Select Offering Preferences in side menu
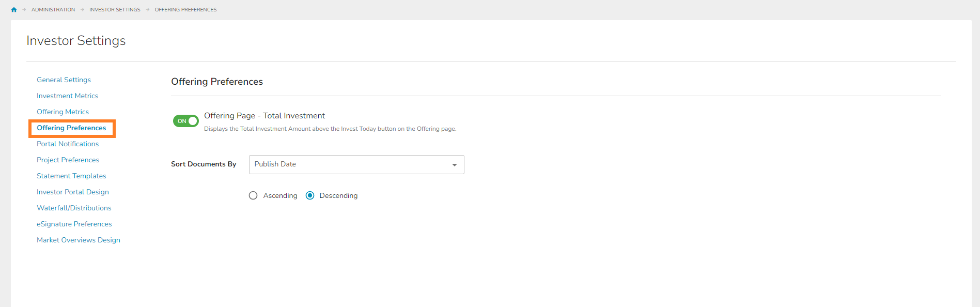This screenshot has width=980, height=307. point(71,128)
